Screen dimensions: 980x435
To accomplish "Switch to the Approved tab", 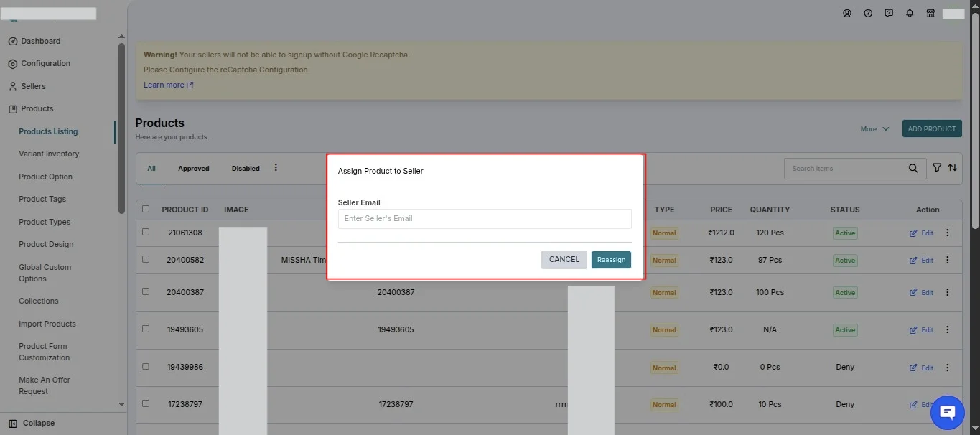I will (194, 169).
